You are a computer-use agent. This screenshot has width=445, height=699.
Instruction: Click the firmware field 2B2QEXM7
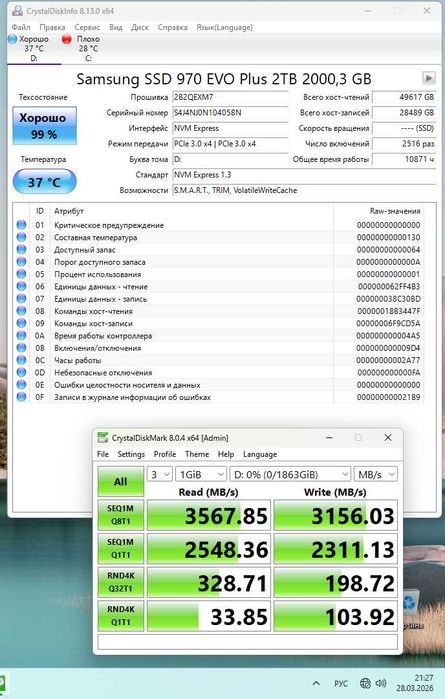click(230, 97)
